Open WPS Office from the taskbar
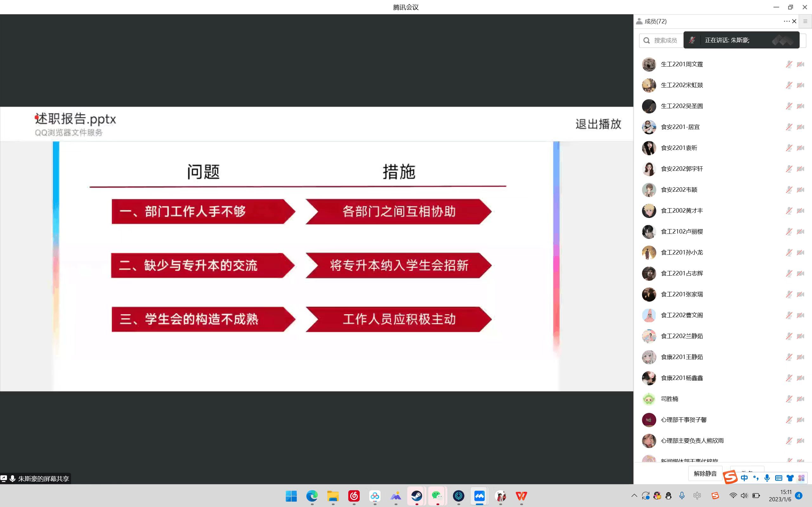The height and width of the screenshot is (507, 812). click(x=521, y=496)
